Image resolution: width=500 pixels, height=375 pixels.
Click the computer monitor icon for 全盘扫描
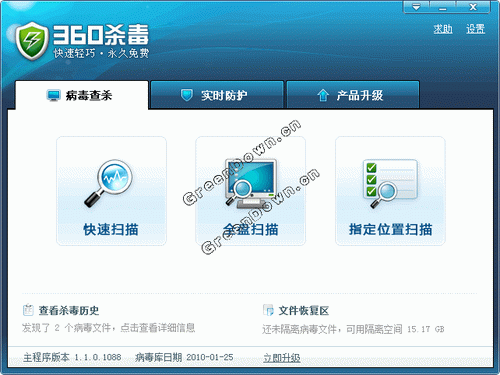(251, 183)
